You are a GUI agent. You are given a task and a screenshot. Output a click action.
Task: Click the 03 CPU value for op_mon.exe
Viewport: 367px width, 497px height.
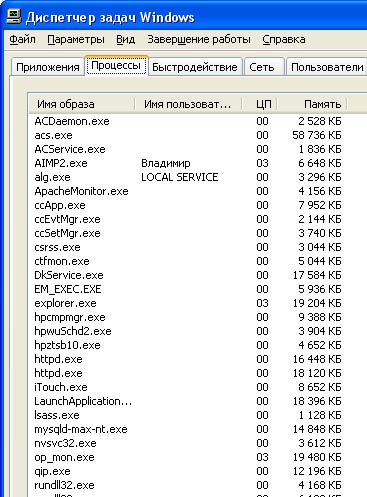(262, 457)
